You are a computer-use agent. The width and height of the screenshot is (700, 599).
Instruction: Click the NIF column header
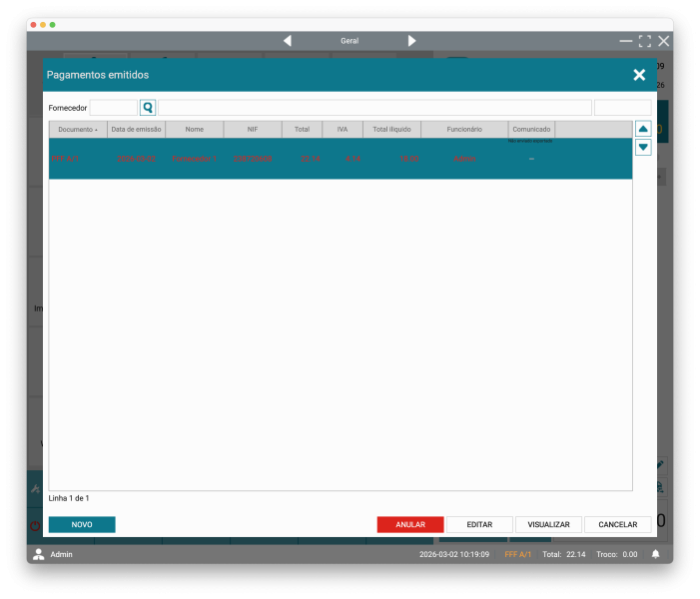tap(253, 130)
